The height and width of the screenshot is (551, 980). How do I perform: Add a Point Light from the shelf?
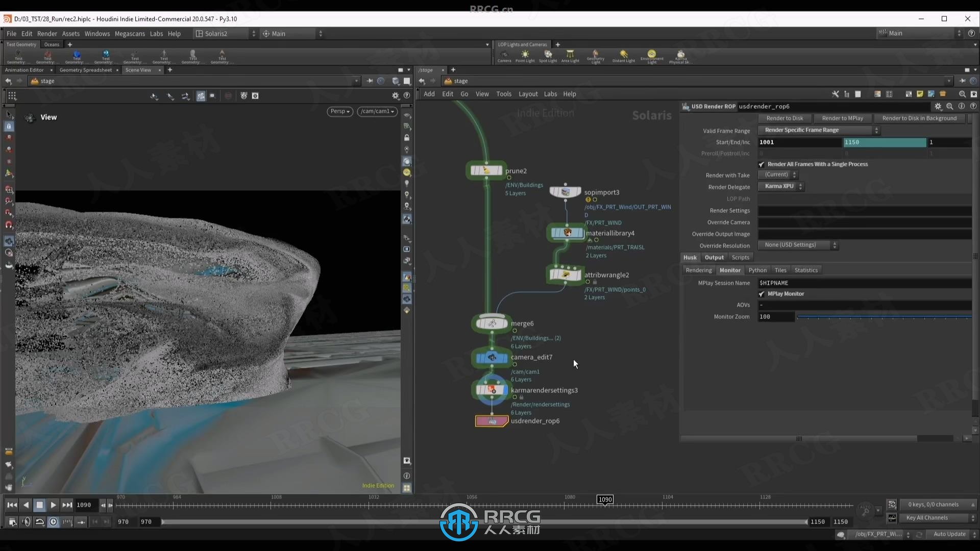[x=525, y=56]
